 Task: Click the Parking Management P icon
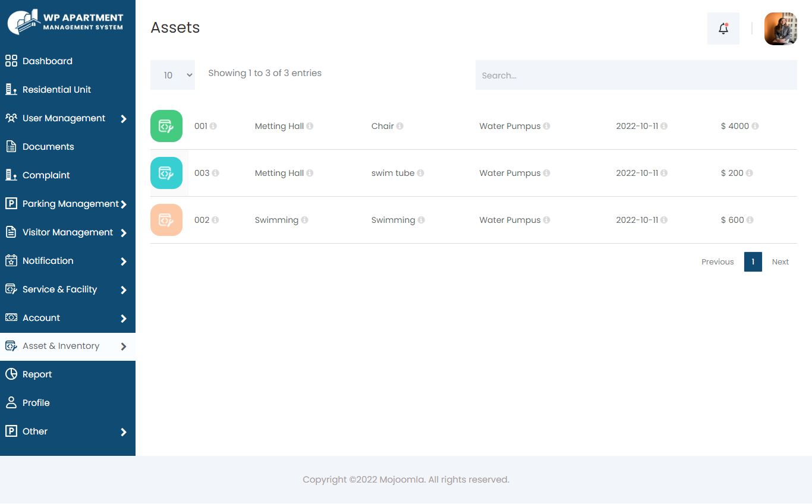pos(11,203)
